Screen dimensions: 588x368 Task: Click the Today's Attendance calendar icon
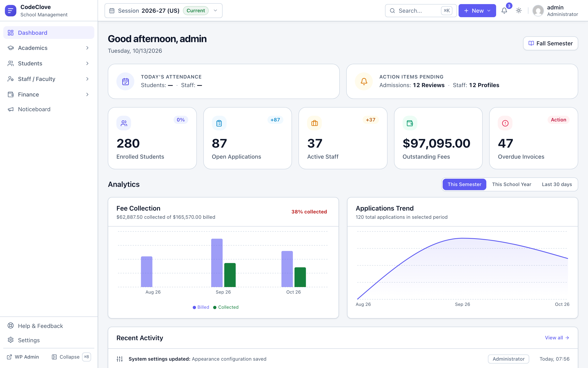pyautogui.click(x=125, y=82)
